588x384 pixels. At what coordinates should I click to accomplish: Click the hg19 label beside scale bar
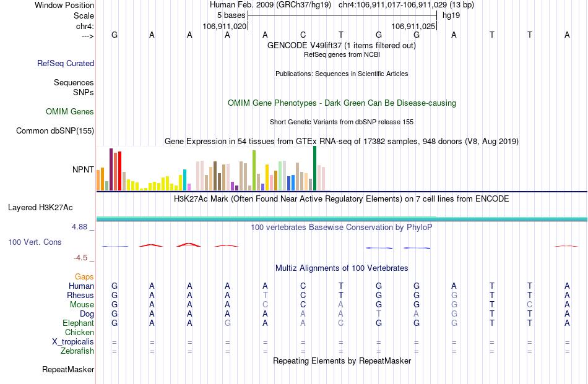click(451, 15)
